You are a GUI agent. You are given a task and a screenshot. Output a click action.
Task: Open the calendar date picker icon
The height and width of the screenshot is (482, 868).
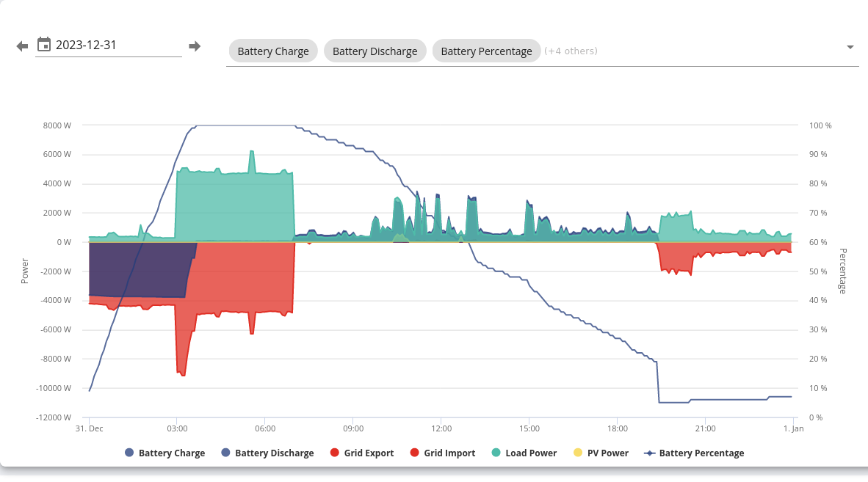tap(44, 44)
